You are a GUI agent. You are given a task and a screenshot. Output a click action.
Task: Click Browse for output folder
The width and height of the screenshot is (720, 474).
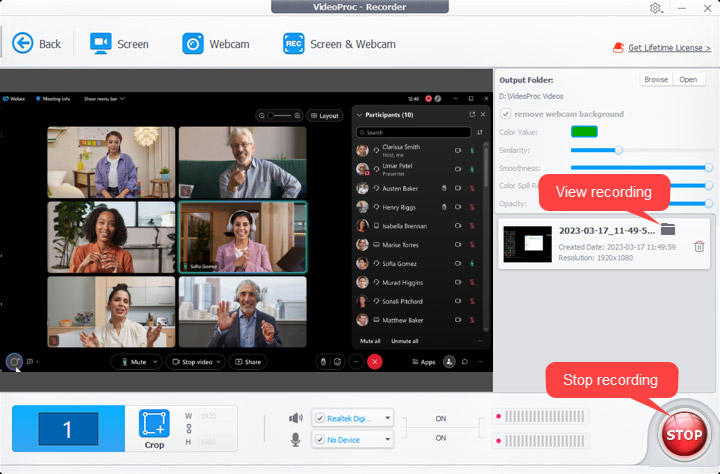(656, 79)
